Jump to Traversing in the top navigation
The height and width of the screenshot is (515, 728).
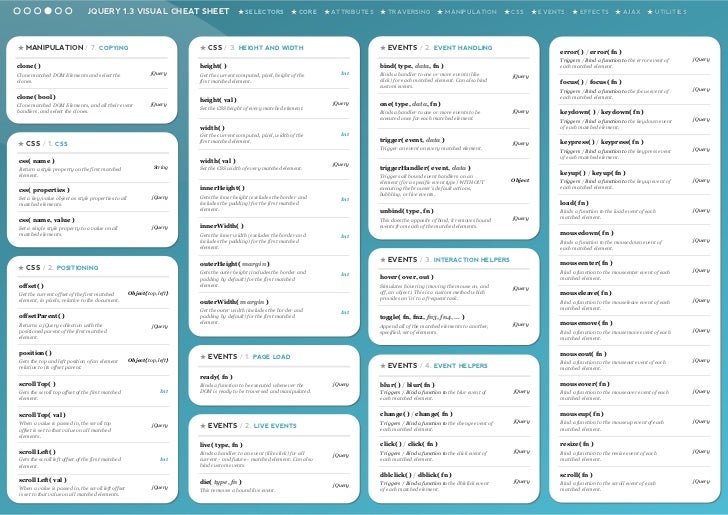tap(405, 12)
